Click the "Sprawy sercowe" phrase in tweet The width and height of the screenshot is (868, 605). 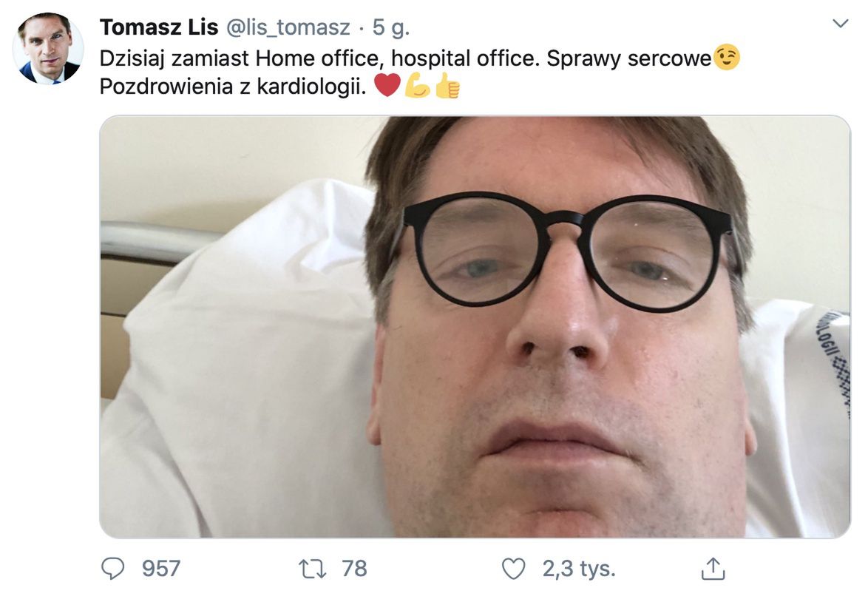[628, 58]
